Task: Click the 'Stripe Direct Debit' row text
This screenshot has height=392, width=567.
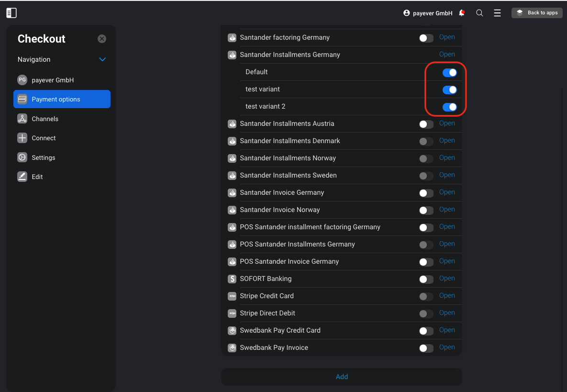Action: tap(267, 313)
